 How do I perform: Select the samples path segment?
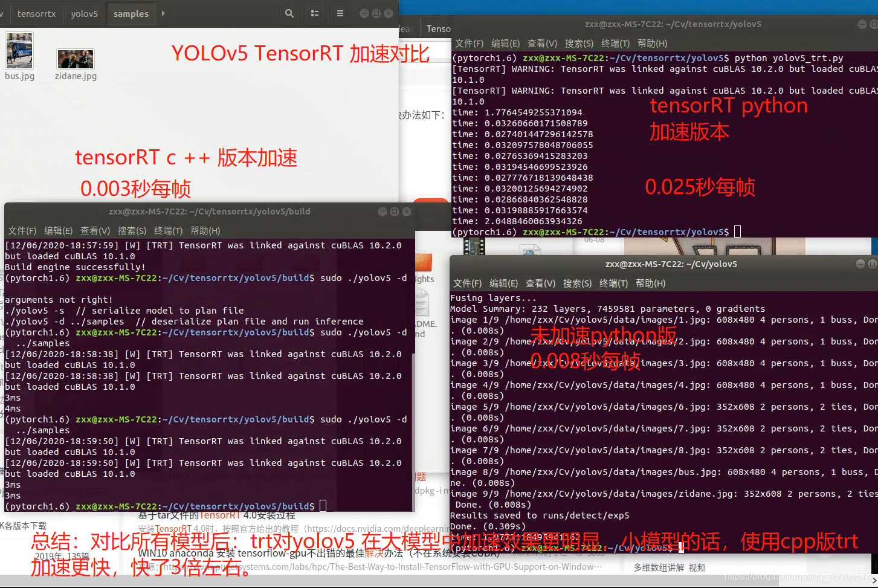[131, 13]
